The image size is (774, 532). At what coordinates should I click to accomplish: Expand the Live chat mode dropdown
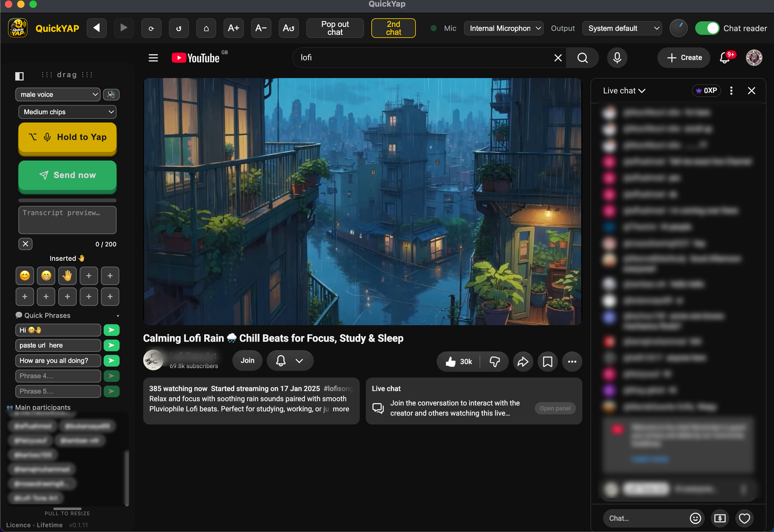coord(624,91)
